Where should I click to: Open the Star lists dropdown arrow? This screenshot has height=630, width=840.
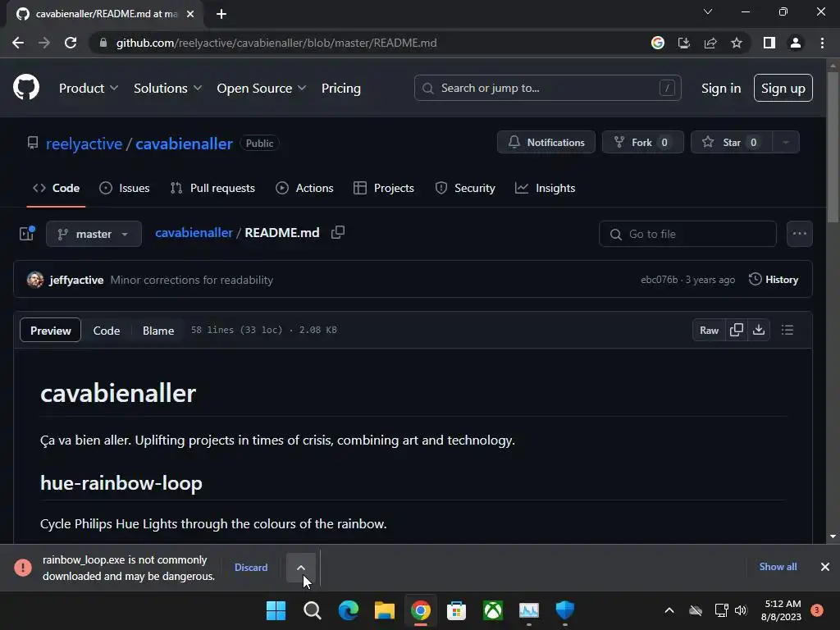(786, 143)
